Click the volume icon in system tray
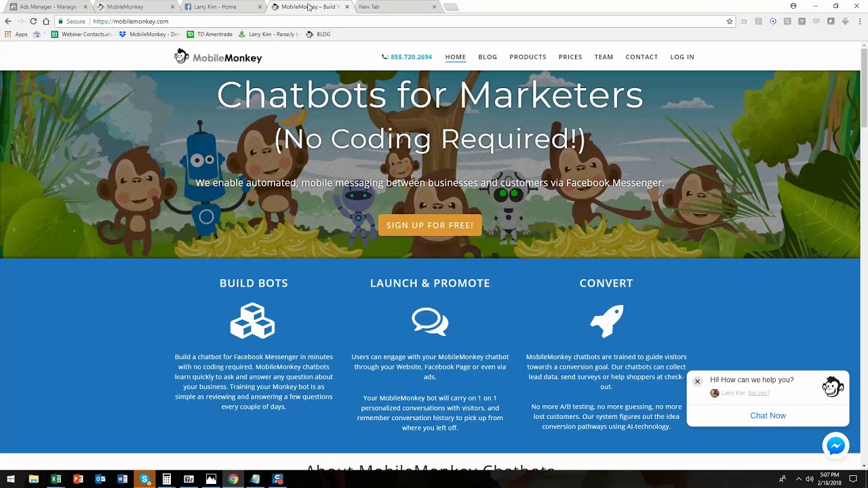868x488 pixels. pos(809,479)
